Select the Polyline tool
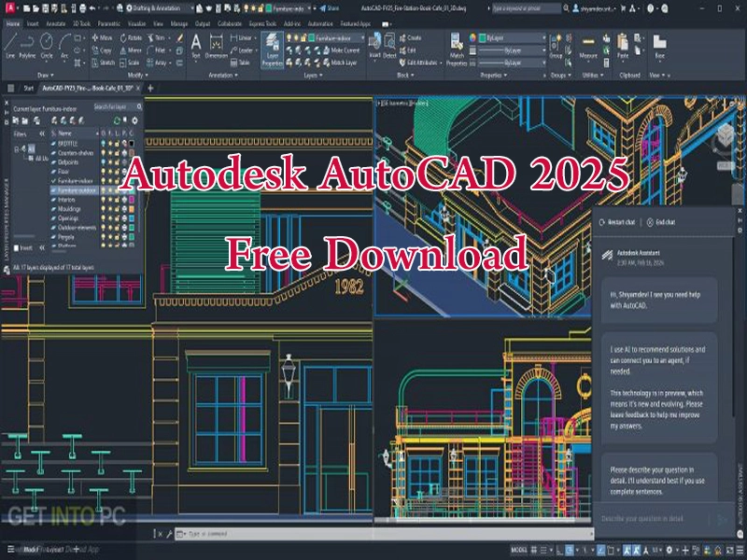 click(27, 46)
